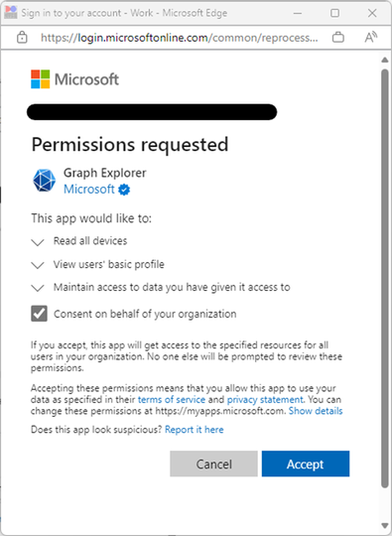Click the lock icon in address bar
The height and width of the screenshot is (536, 392).
pyautogui.click(x=22, y=38)
